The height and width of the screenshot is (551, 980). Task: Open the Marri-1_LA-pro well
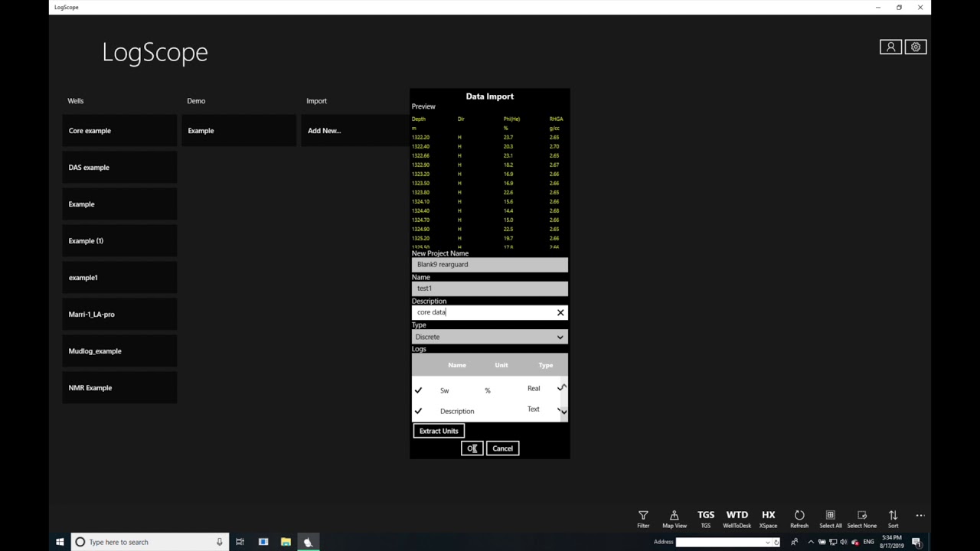pyautogui.click(x=119, y=315)
